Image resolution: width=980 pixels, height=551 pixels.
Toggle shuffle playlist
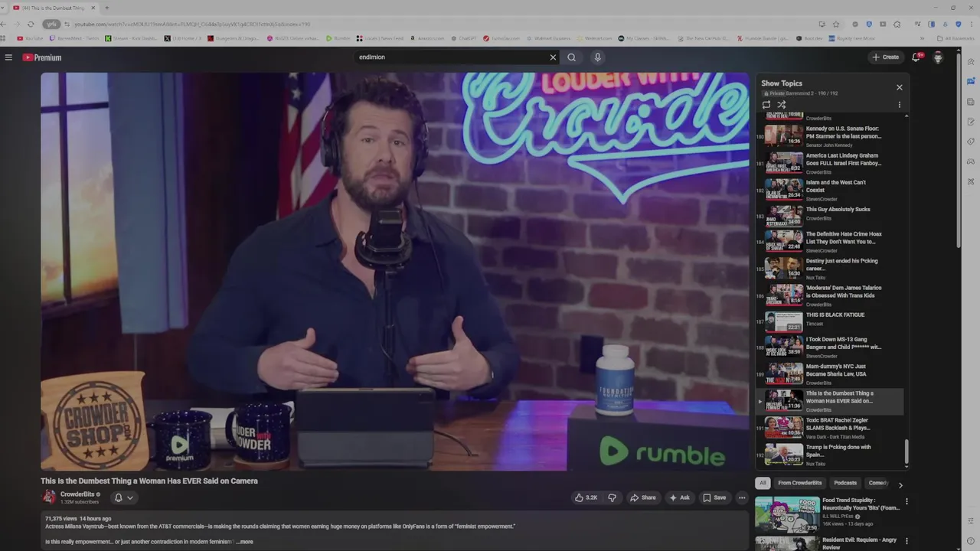point(782,105)
